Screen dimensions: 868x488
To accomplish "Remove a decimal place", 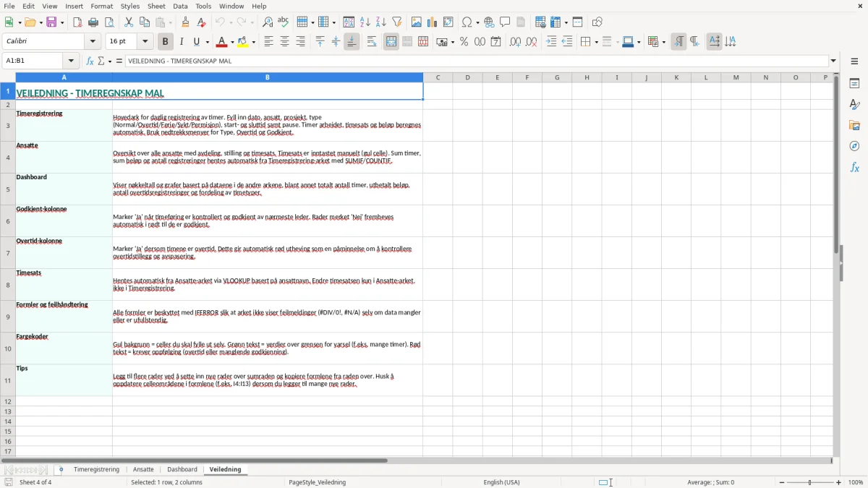I will [x=531, y=42].
